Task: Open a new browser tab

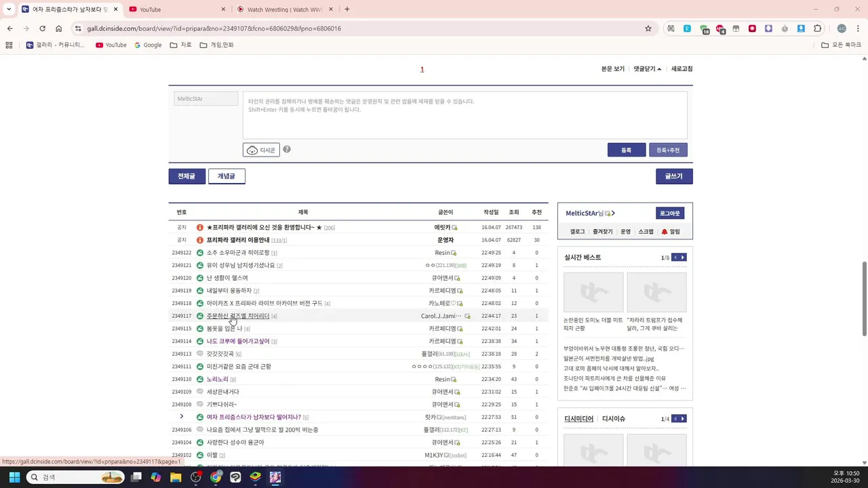Action: (347, 9)
